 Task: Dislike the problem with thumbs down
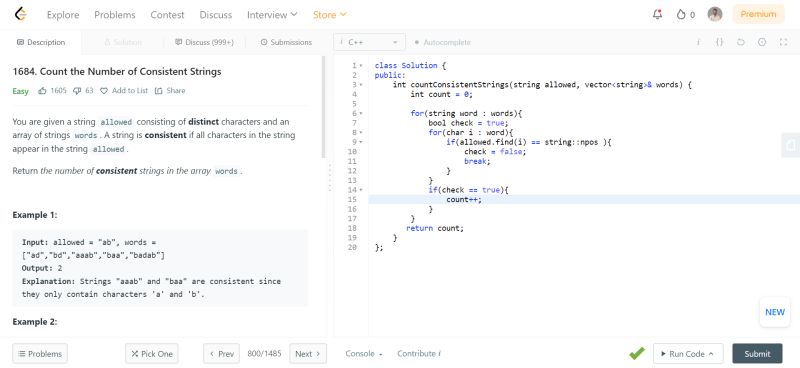pyautogui.click(x=77, y=91)
